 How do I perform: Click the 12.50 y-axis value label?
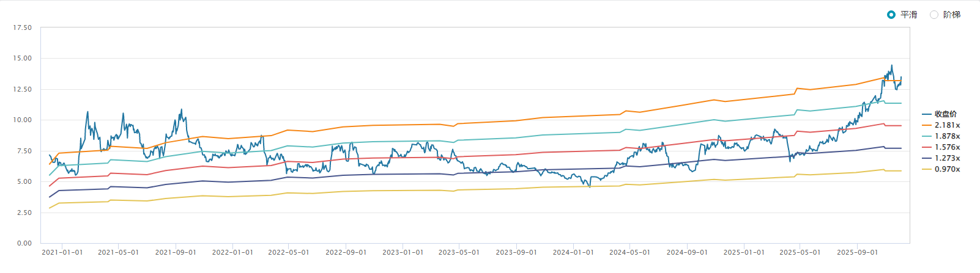click(x=23, y=90)
